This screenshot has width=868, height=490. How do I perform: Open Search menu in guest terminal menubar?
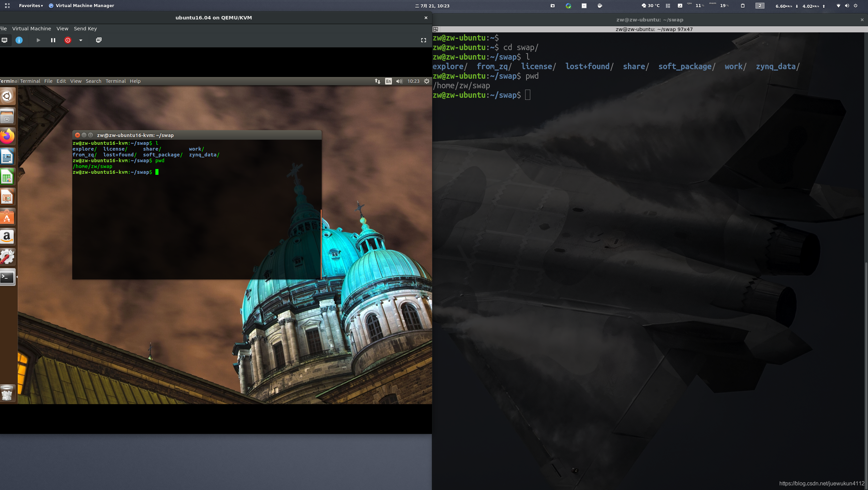pyautogui.click(x=93, y=81)
